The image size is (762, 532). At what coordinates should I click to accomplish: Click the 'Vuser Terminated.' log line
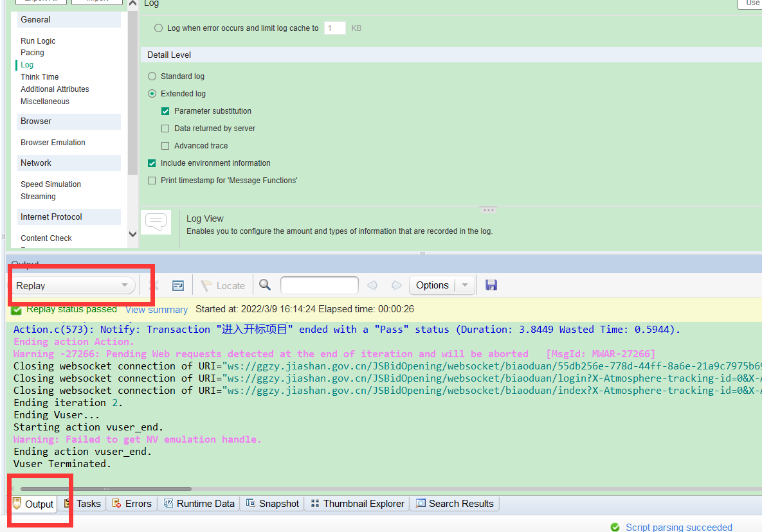62,463
